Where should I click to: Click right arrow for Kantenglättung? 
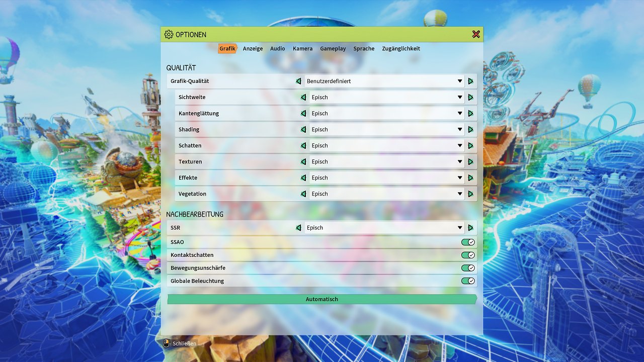pyautogui.click(x=471, y=113)
